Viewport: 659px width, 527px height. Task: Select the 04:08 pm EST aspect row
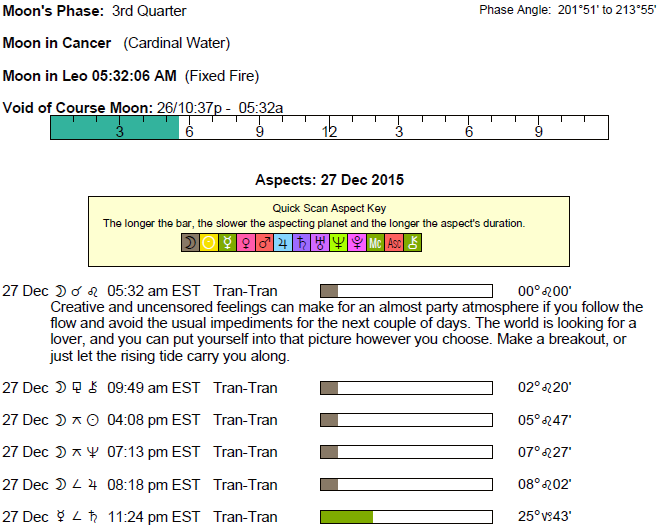click(x=140, y=420)
